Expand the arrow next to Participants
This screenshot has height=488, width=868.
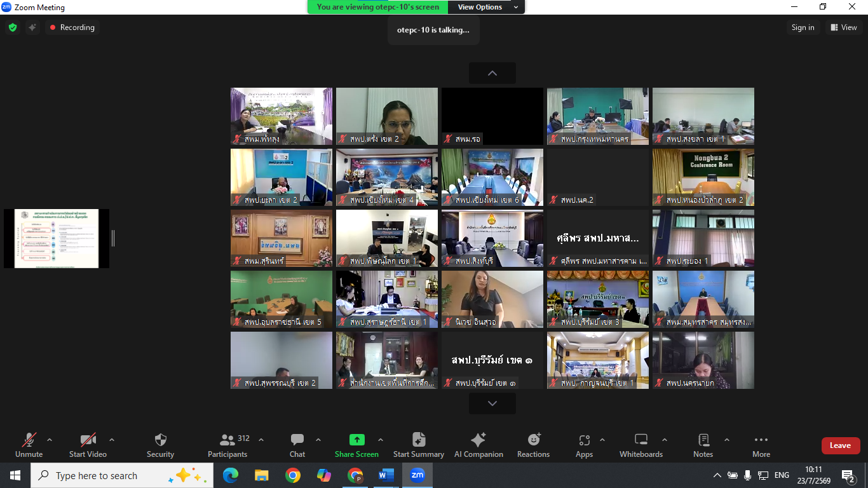pyautogui.click(x=261, y=440)
